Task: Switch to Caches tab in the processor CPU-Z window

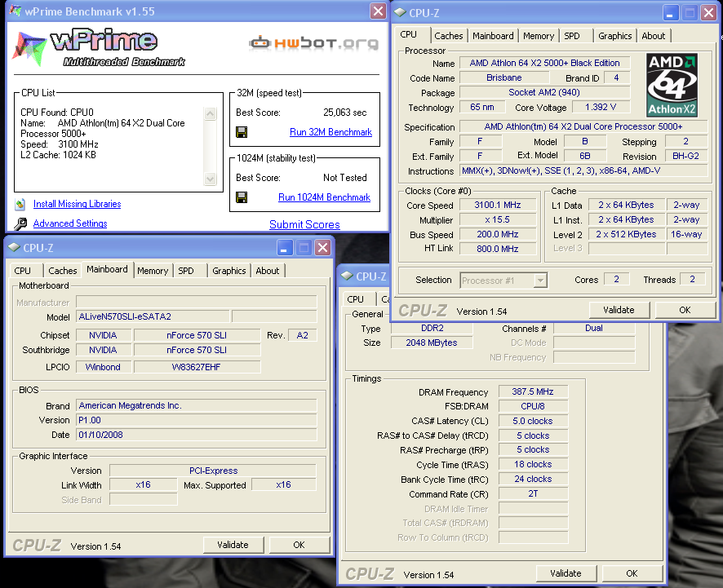Action: tap(448, 36)
